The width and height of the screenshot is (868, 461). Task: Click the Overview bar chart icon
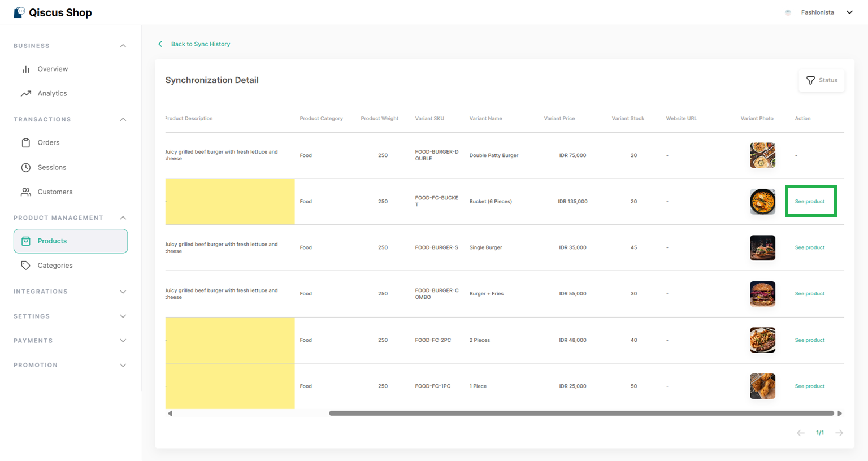point(25,69)
